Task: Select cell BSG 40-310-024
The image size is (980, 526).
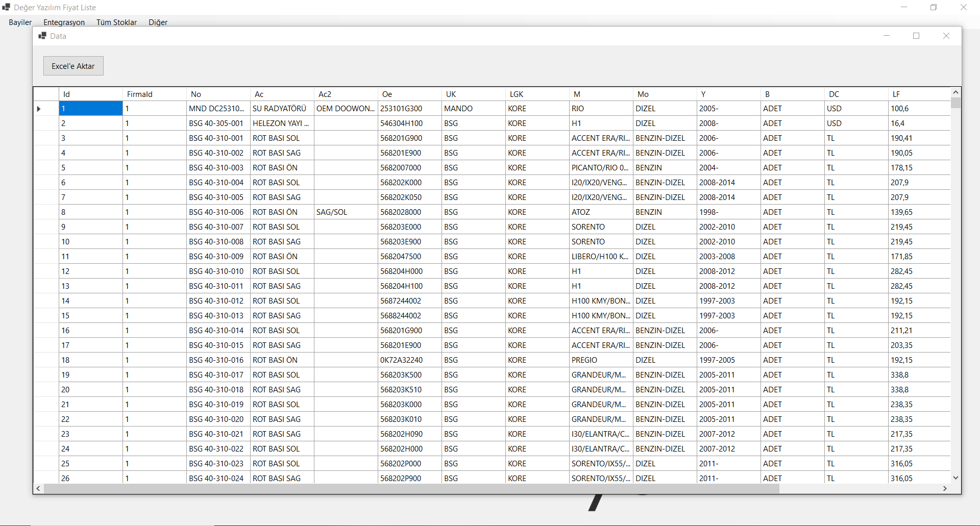Action: pyautogui.click(x=218, y=478)
